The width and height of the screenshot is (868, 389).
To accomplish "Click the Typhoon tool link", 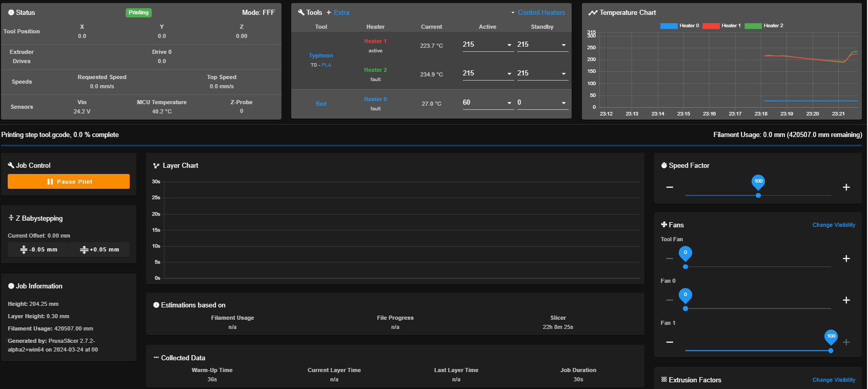I will tap(321, 55).
